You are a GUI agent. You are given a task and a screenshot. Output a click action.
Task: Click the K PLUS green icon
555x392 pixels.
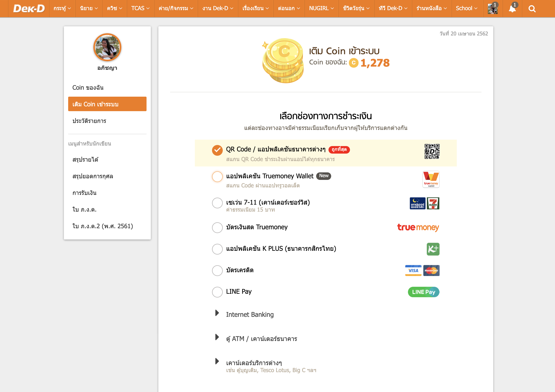pyautogui.click(x=433, y=249)
